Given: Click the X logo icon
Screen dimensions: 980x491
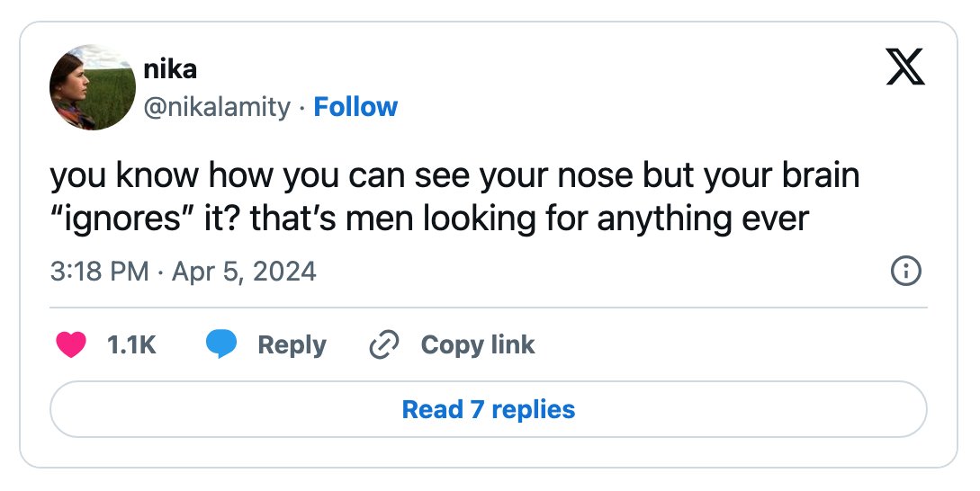Looking at the screenshot, I should coord(905,67).
